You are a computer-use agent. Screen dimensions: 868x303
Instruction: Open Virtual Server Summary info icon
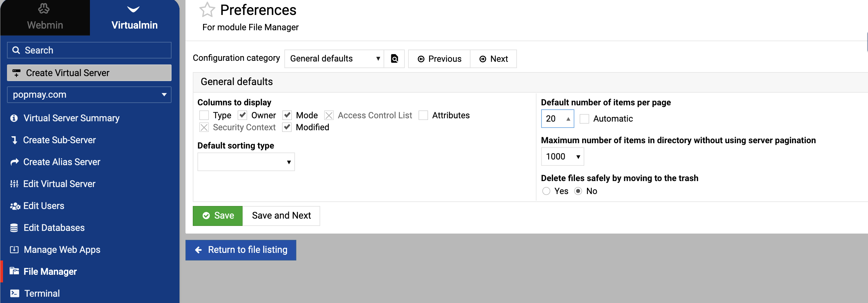click(x=14, y=118)
